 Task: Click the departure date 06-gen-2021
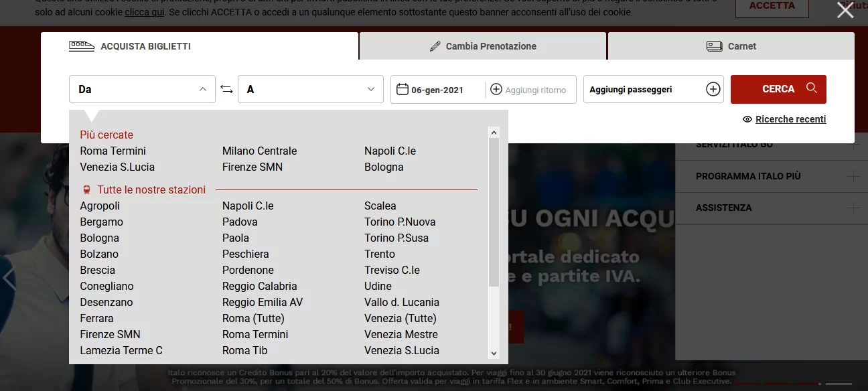pyautogui.click(x=437, y=90)
